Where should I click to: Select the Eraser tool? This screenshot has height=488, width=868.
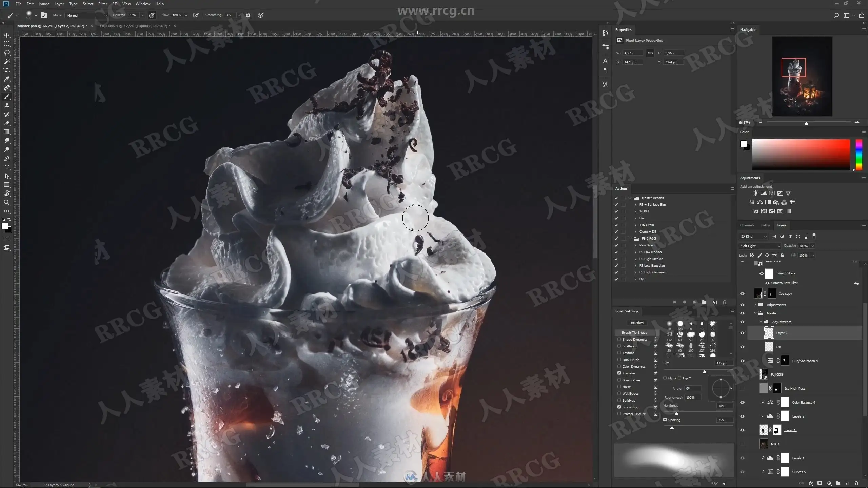point(7,123)
